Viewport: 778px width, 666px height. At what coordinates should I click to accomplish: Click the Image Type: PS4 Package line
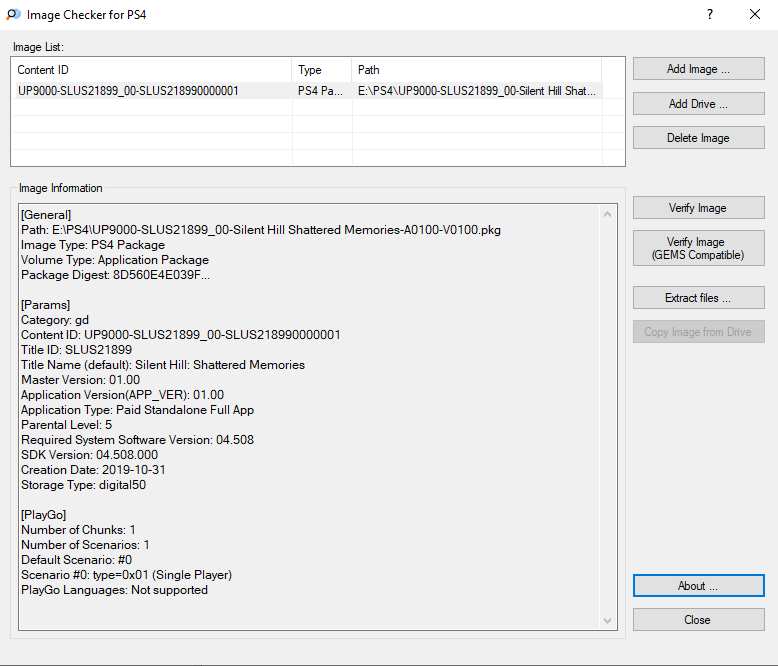93,245
